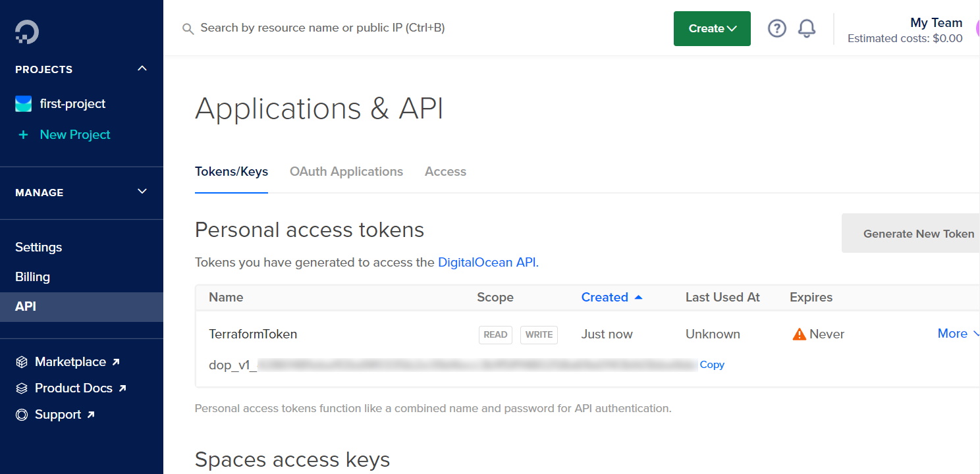Open notifications bell icon
The width and height of the screenshot is (980, 474).
(807, 28)
